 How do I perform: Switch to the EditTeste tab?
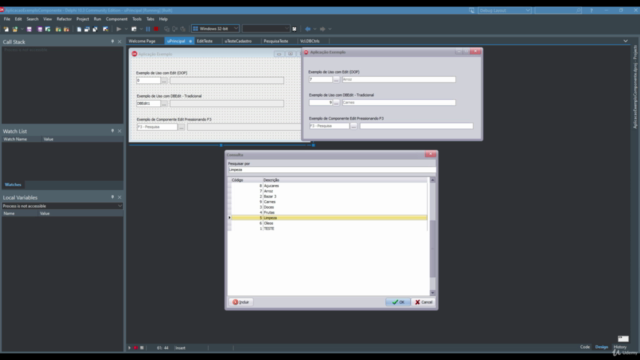pyautogui.click(x=204, y=41)
